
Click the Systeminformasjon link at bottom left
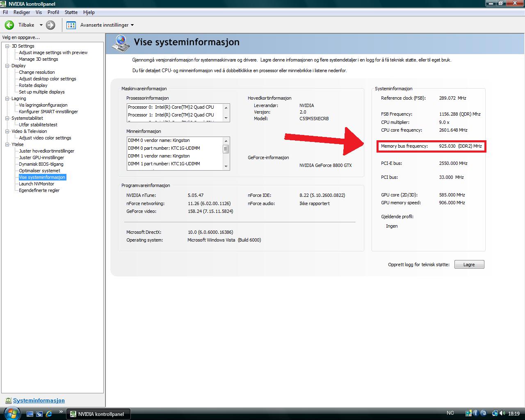tap(39, 401)
